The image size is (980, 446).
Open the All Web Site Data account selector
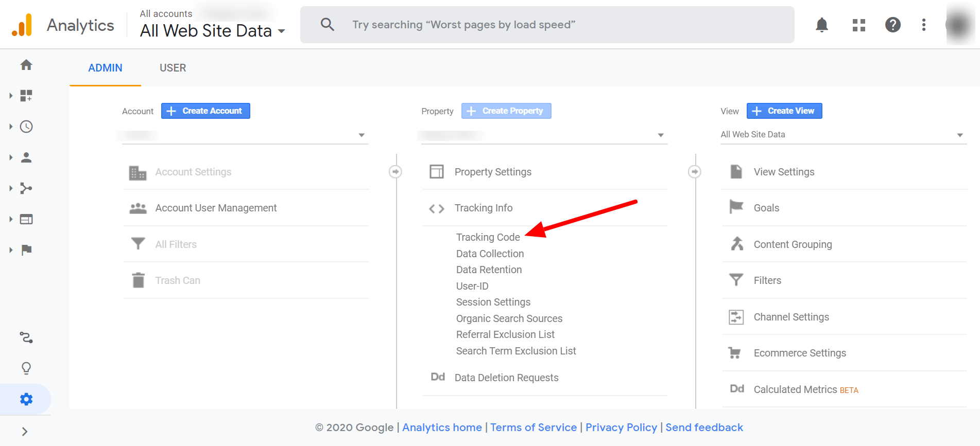(x=213, y=31)
